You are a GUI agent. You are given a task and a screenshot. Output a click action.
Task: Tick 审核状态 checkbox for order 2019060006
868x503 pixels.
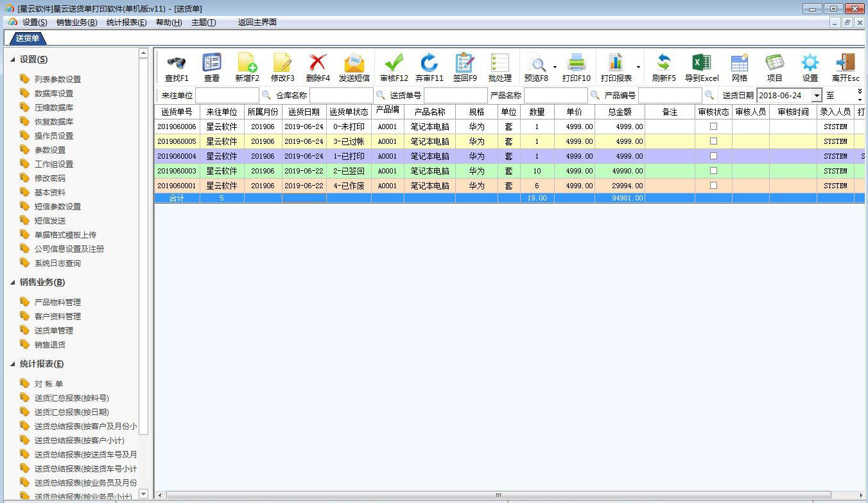(x=713, y=127)
